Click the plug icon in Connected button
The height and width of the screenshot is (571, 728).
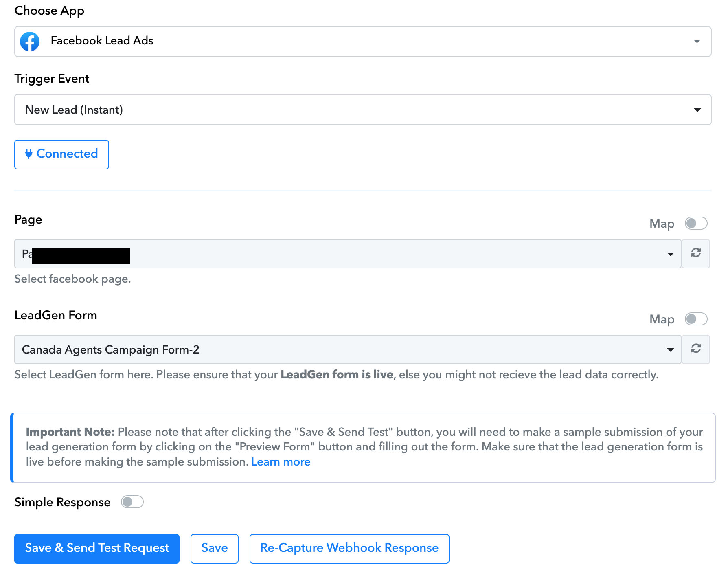pos(29,154)
